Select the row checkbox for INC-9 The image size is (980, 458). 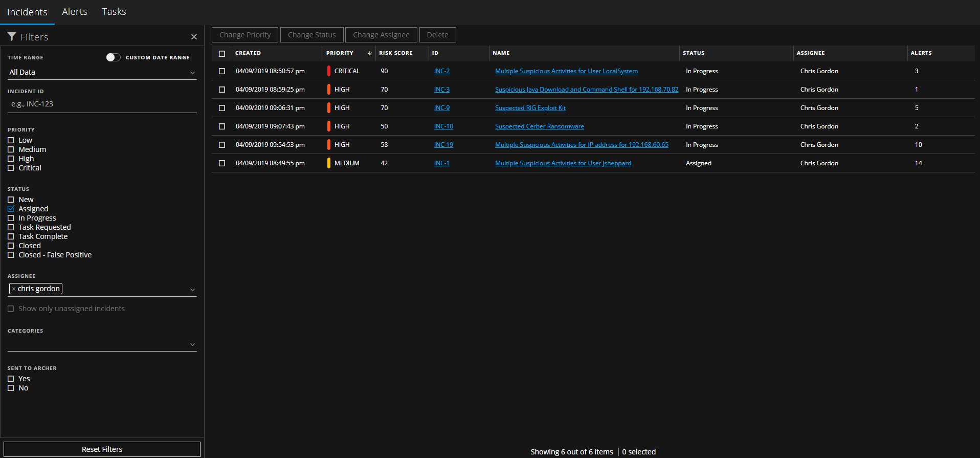[222, 108]
